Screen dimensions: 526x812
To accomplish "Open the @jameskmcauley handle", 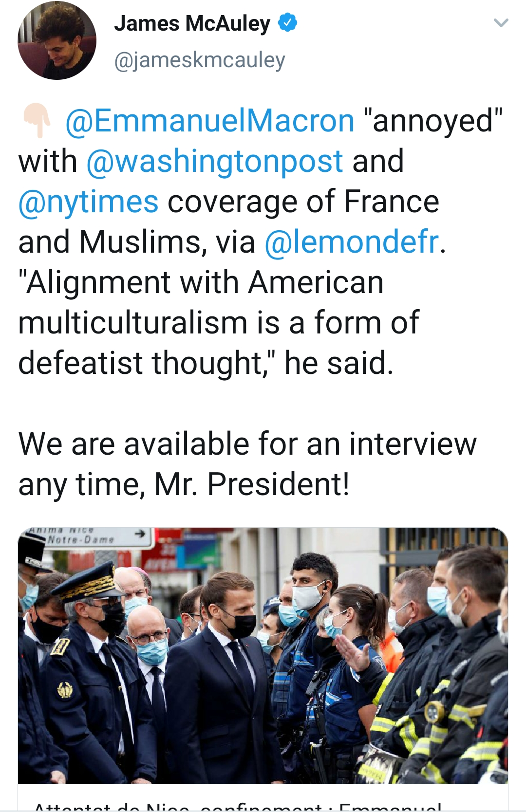I will 200,60.
